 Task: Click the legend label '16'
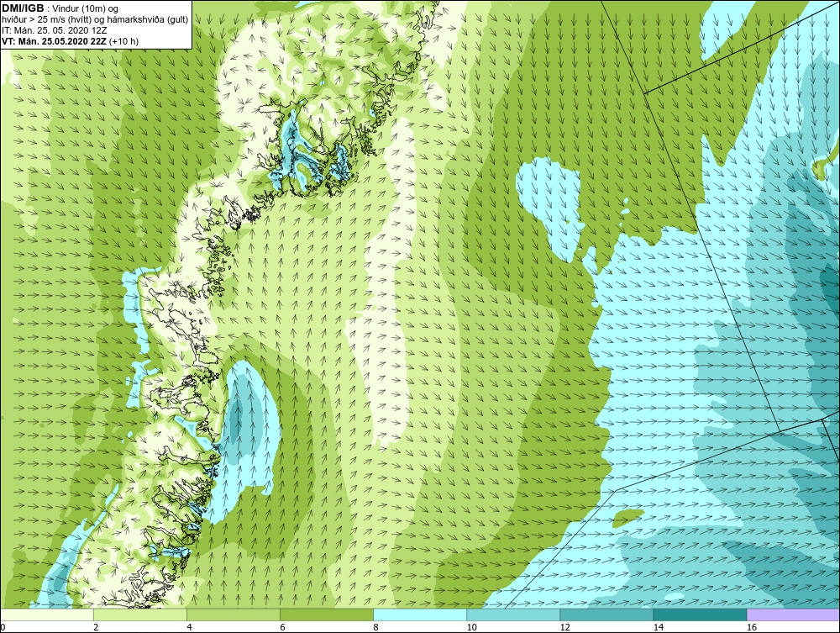752,627
